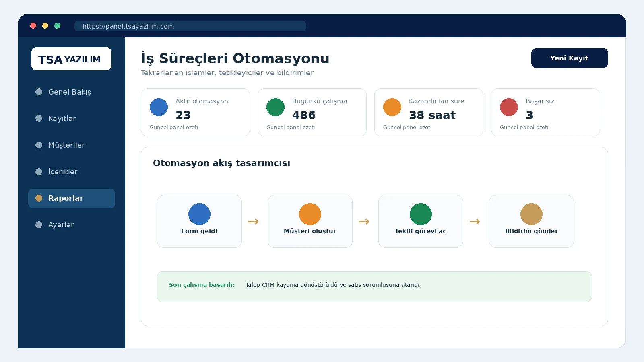This screenshot has height=362, width=644.
Task: Click 'Güncel panel özeti' under Aktif otomasyon
Action: pyautogui.click(x=174, y=127)
